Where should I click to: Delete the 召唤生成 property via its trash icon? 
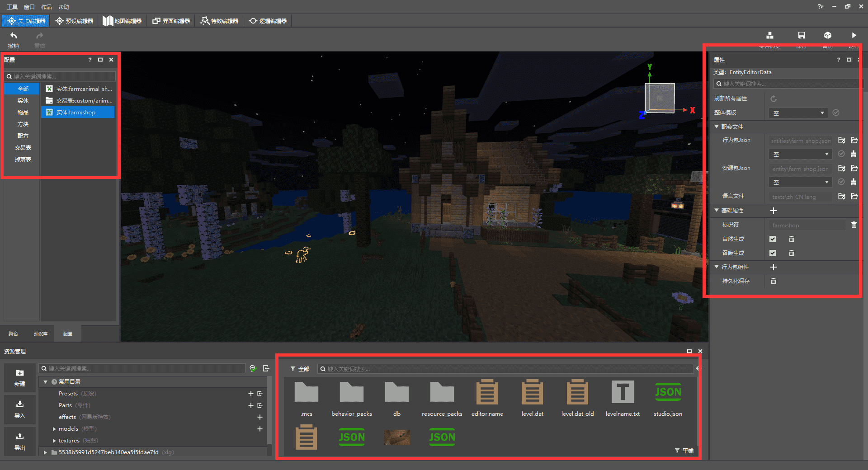point(792,253)
